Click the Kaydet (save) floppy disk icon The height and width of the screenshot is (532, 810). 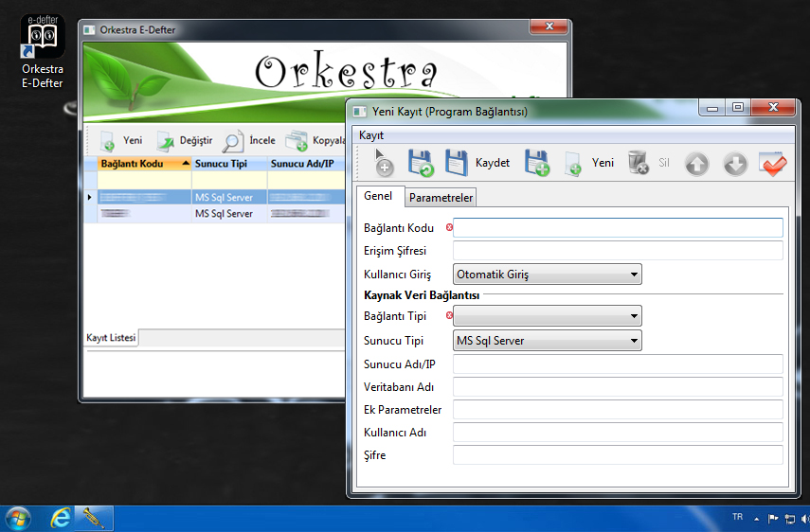point(457,163)
